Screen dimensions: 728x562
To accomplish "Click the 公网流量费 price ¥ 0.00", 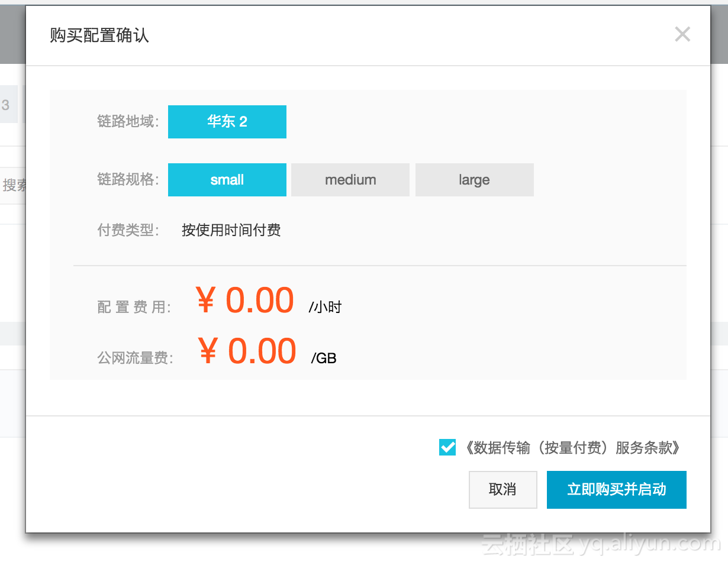I will [247, 351].
